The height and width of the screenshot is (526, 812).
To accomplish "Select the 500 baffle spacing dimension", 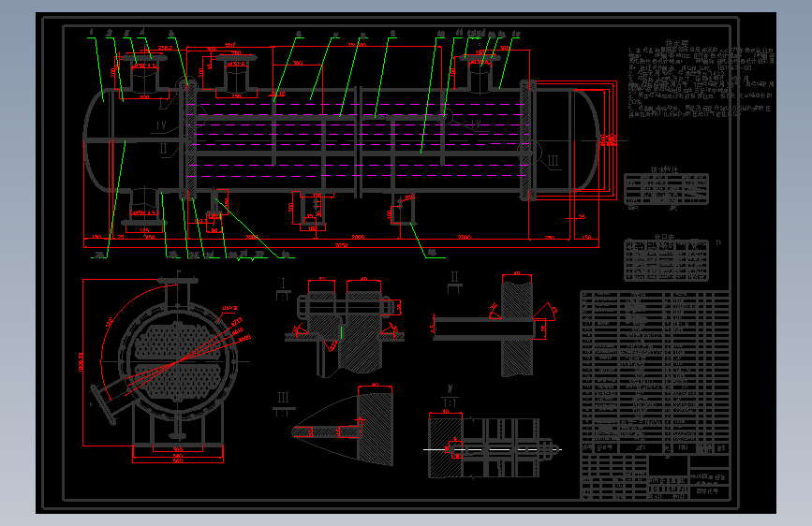I will point(297,63).
